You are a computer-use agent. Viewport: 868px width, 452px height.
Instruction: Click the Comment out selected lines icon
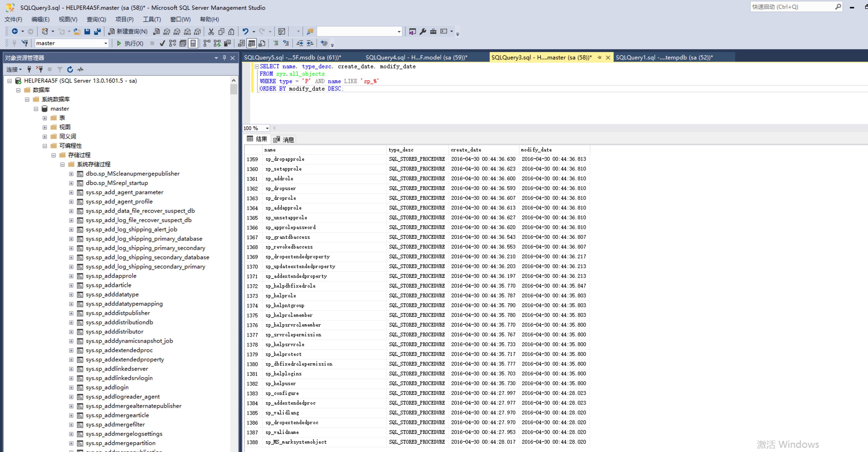pyautogui.click(x=276, y=43)
